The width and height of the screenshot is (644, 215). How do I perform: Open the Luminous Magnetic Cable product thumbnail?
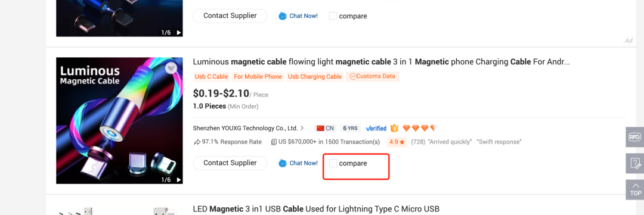tap(119, 121)
